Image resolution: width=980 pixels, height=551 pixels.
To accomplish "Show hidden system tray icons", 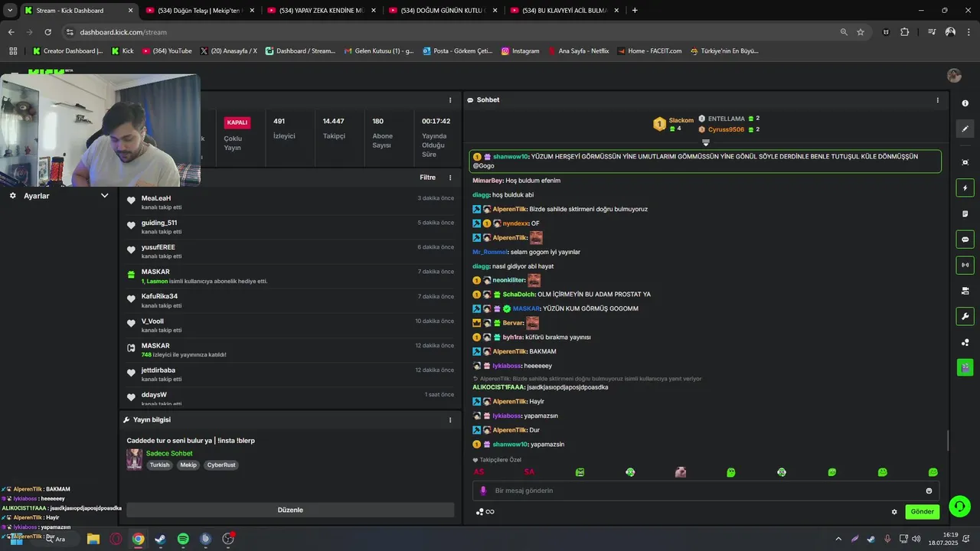I will coord(838,539).
